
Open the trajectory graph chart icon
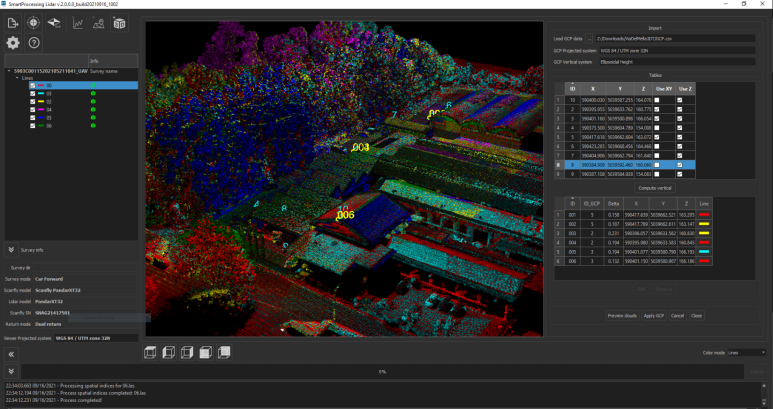coord(78,23)
